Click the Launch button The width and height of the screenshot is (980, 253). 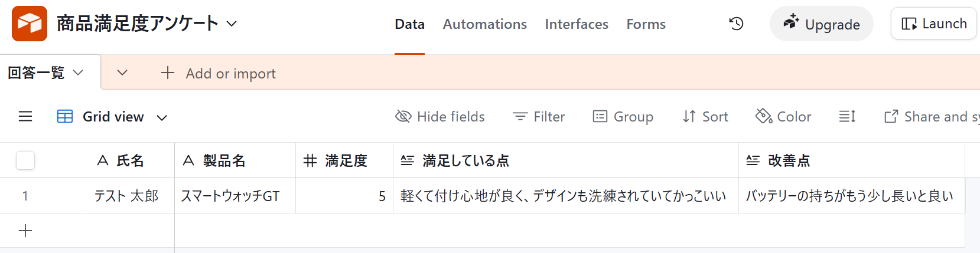tap(933, 24)
